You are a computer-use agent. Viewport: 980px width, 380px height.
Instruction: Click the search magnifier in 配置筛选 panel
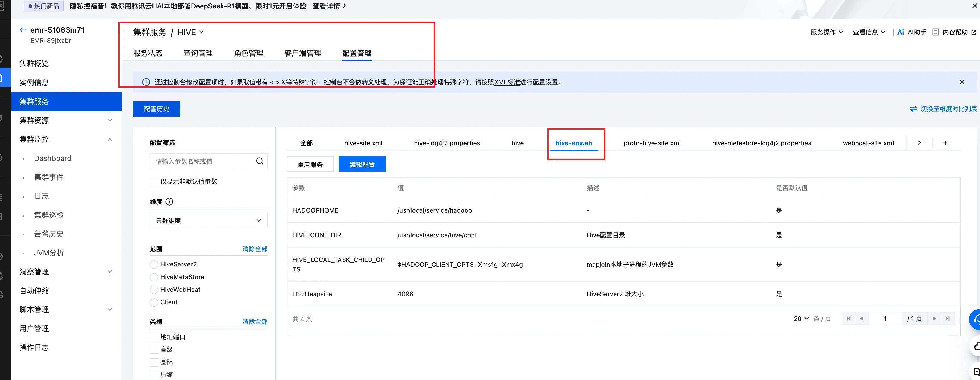pyautogui.click(x=260, y=161)
